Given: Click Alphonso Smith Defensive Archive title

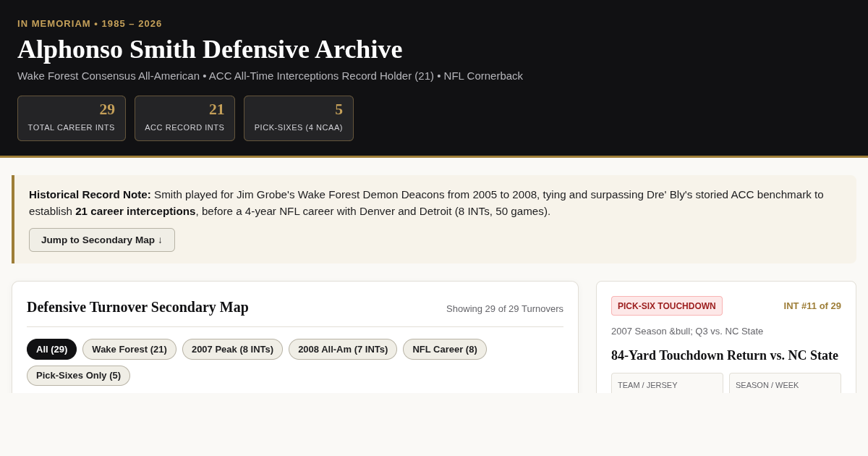Looking at the screenshot, I should click(210, 49).
